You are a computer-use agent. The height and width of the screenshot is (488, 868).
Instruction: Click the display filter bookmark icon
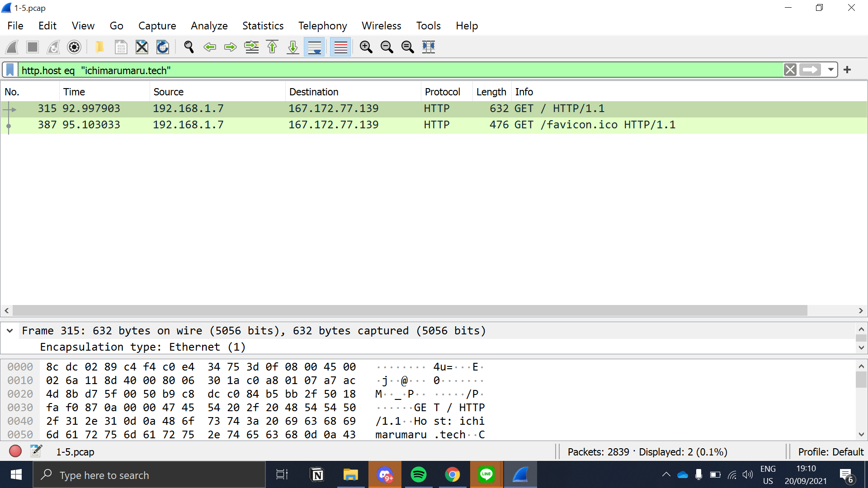(10, 70)
